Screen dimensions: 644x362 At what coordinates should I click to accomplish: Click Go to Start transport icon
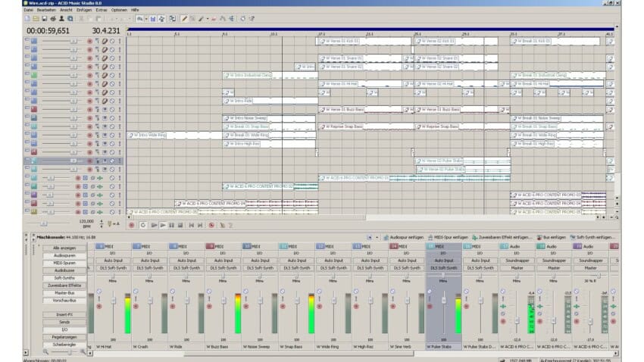(191, 225)
